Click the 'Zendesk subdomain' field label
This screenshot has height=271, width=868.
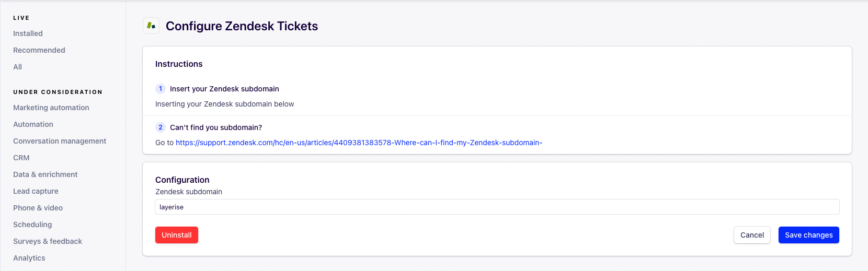pos(189,192)
